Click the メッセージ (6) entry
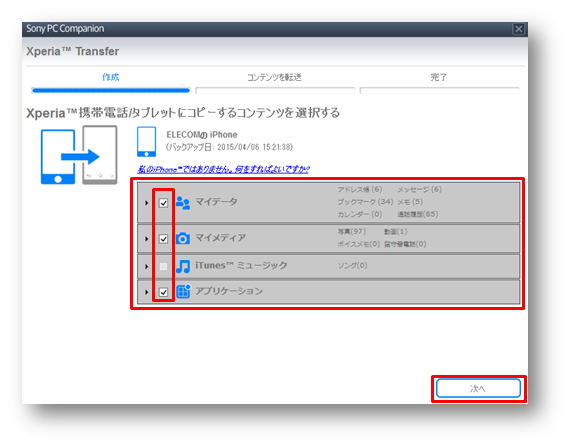 click(x=420, y=189)
